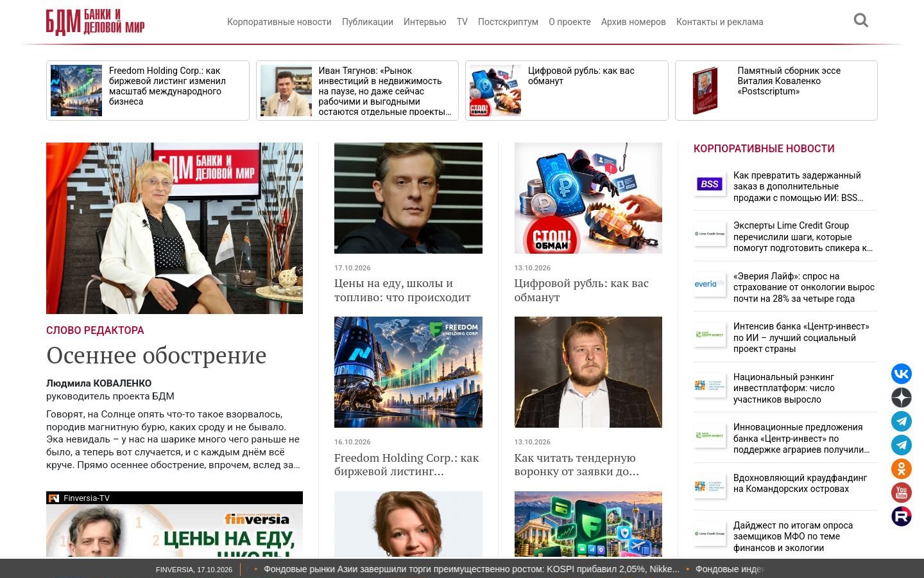Open the Dzen channel icon
This screenshot has width=924, height=578.
(902, 398)
